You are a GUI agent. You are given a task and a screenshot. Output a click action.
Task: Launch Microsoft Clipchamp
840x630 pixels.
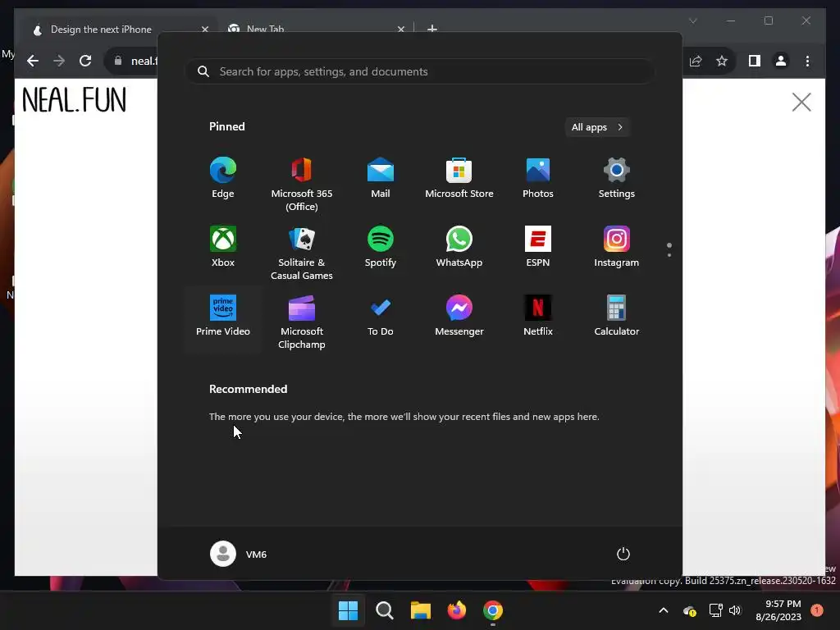pyautogui.click(x=302, y=322)
